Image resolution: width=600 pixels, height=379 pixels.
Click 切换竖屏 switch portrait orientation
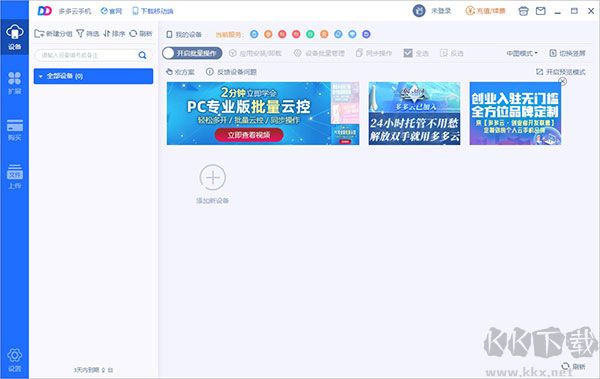click(x=567, y=53)
